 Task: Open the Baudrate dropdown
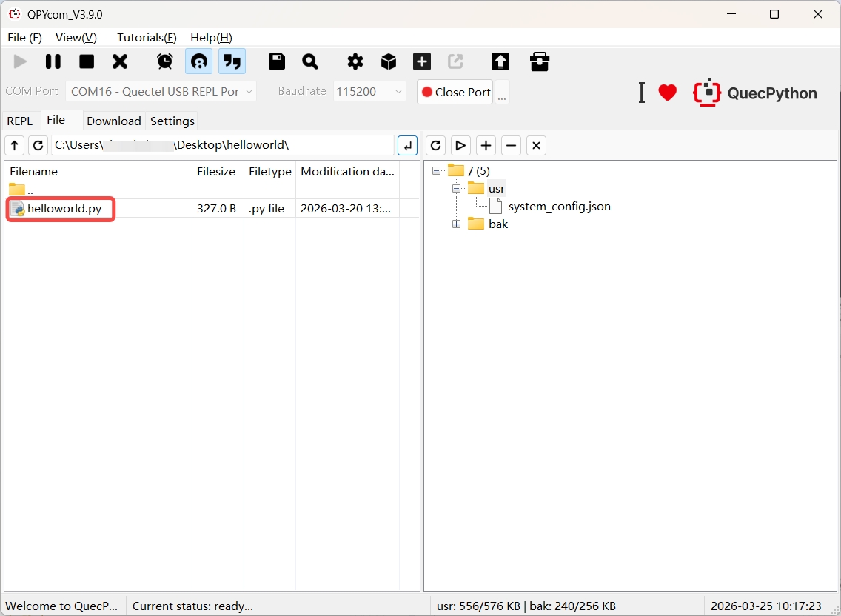click(369, 92)
